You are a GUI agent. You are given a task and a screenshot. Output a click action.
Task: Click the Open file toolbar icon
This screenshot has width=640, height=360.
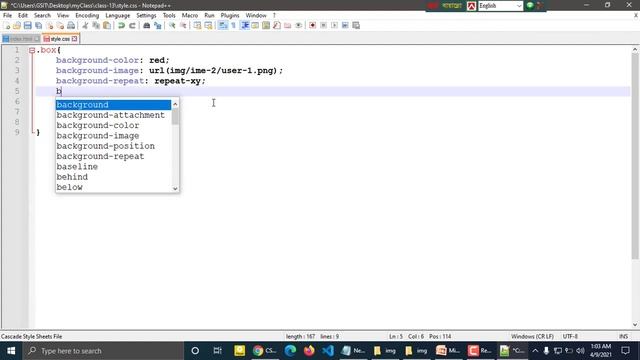coord(17,25)
